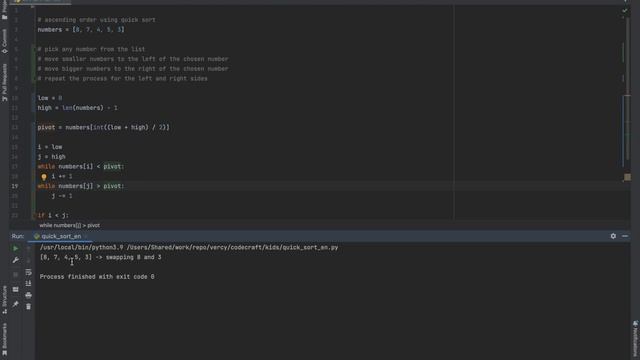Click 'Process finished with exit code 0' text

97,277
